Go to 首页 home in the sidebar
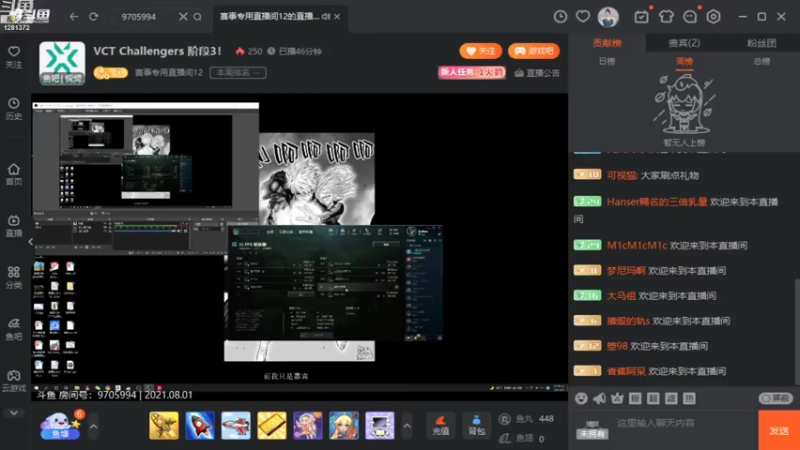 [x=14, y=174]
